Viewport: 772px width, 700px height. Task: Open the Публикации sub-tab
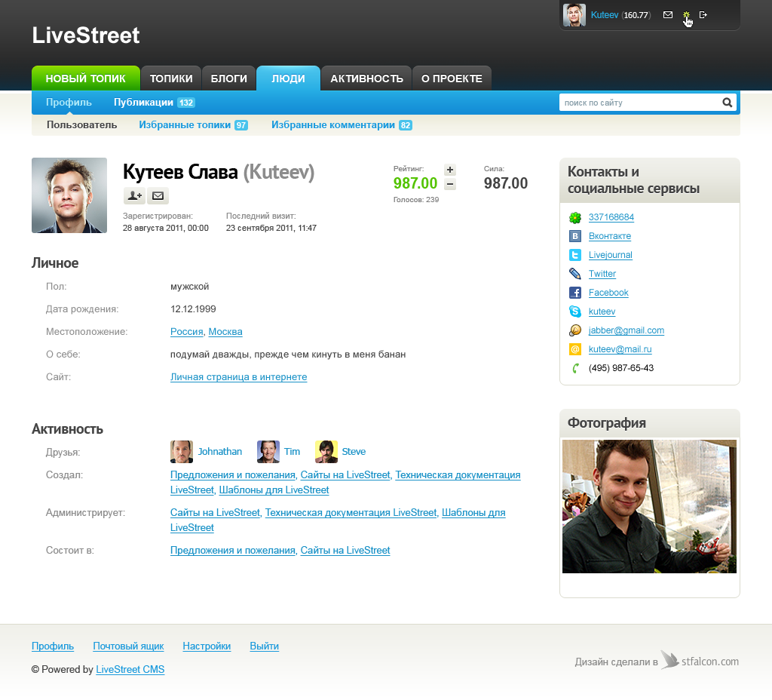coord(143,103)
